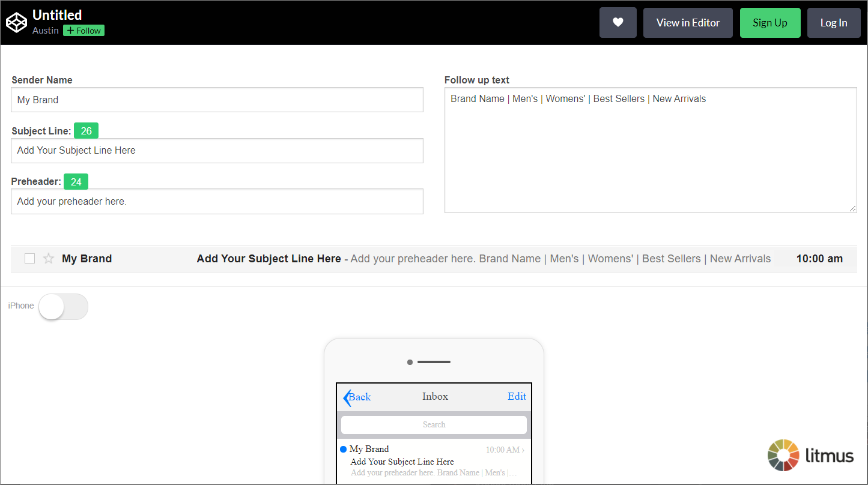The height and width of the screenshot is (485, 868).
Task: Click the preheader character count 24
Action: (x=76, y=181)
